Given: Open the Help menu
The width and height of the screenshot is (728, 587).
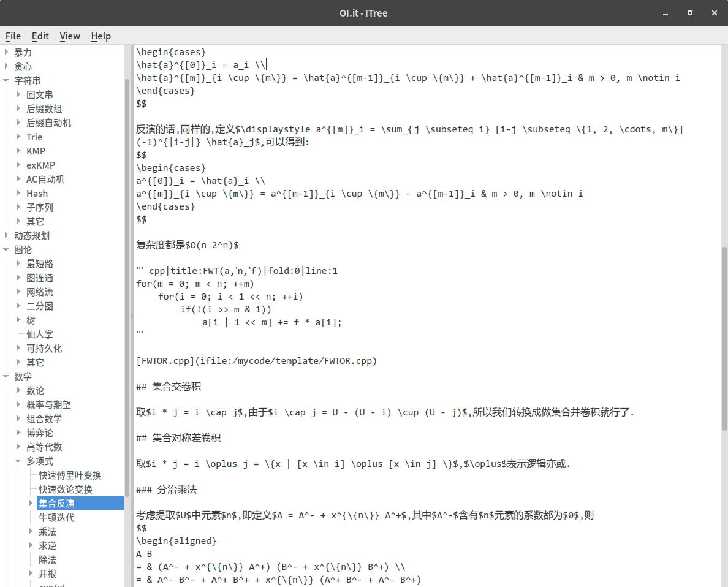Looking at the screenshot, I should pyautogui.click(x=100, y=36).
